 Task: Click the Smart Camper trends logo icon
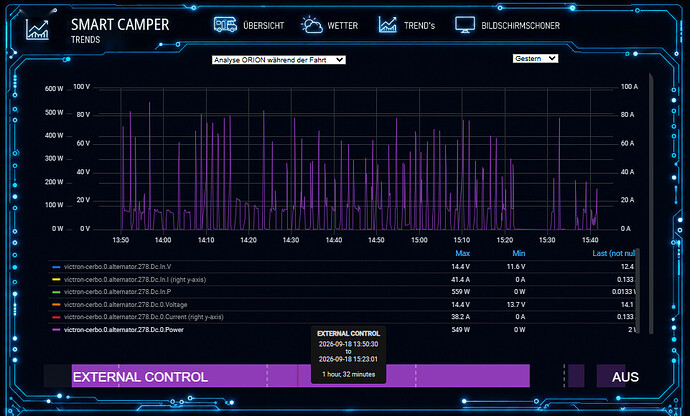click(37, 29)
